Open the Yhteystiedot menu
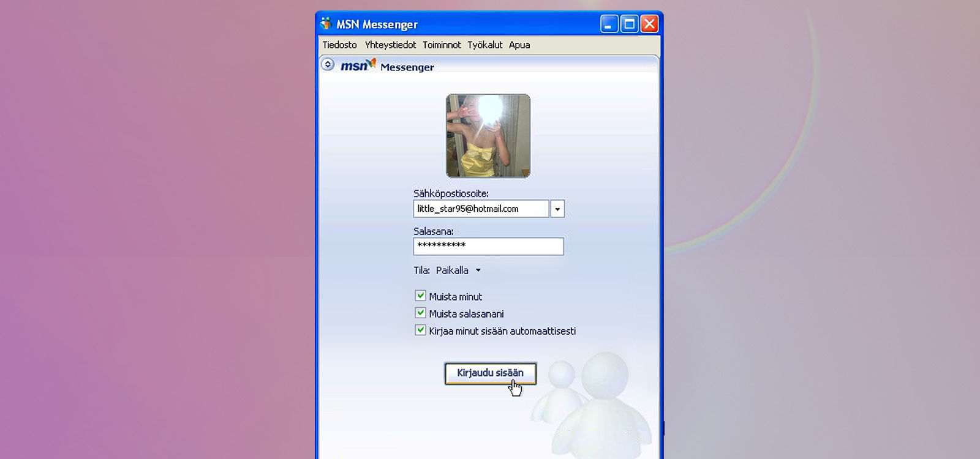 coord(390,45)
